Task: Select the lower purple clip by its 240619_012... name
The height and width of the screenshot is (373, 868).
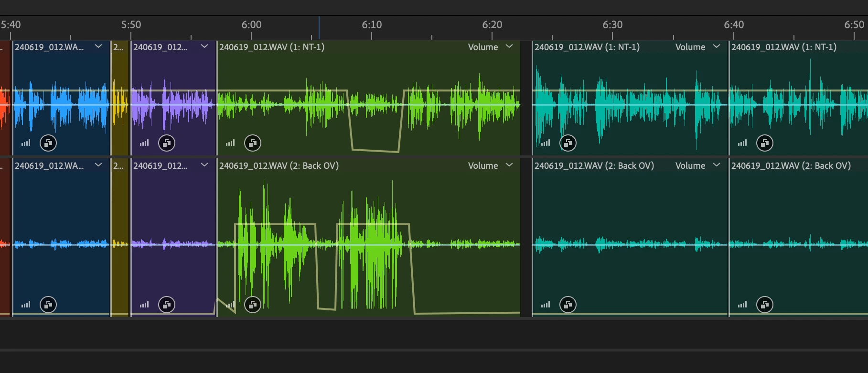Action: pos(160,165)
